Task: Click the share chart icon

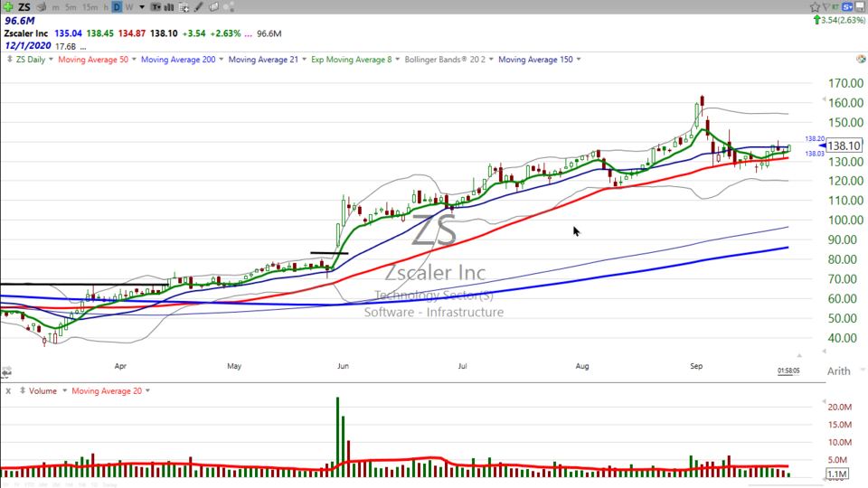Action: [229, 7]
